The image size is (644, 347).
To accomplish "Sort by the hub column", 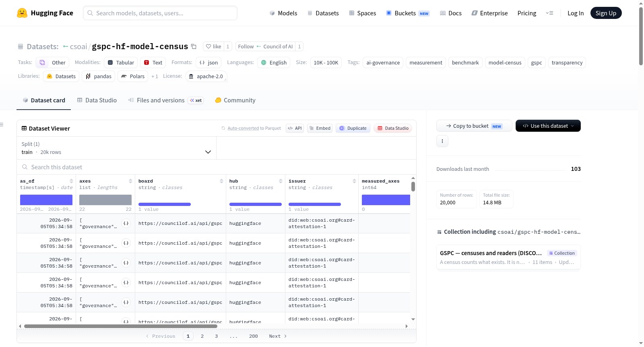I will coord(281,181).
